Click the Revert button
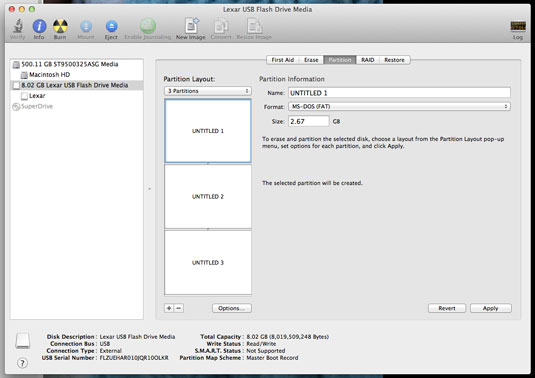535x378 pixels. click(x=447, y=308)
